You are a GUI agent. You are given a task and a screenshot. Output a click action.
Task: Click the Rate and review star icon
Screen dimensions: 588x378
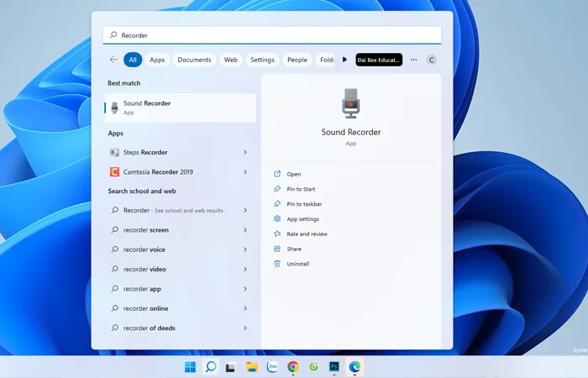(x=277, y=234)
